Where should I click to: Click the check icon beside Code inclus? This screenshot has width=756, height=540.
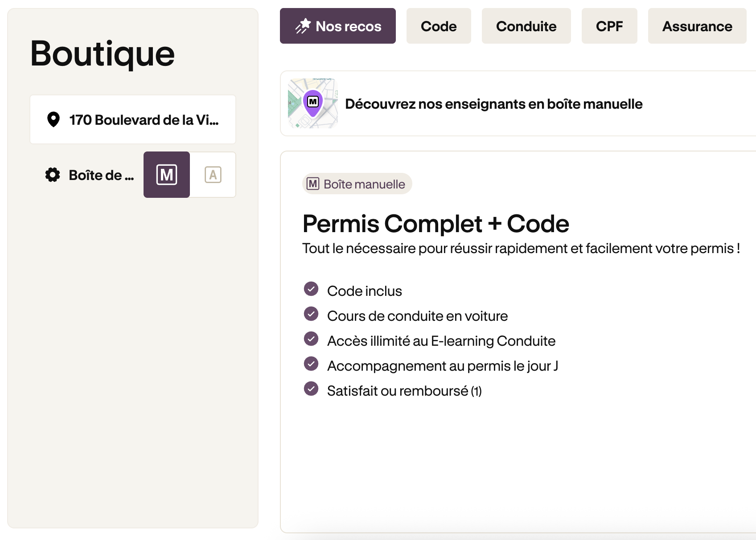[311, 289]
